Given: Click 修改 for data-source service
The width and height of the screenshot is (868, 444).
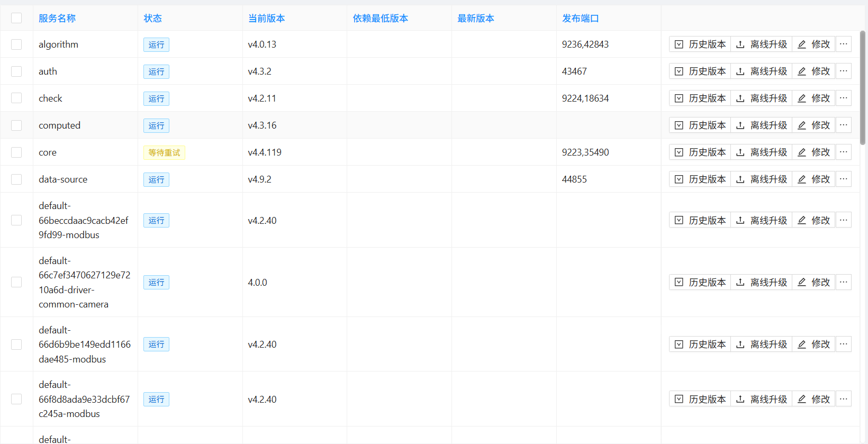Looking at the screenshot, I should 813,179.
